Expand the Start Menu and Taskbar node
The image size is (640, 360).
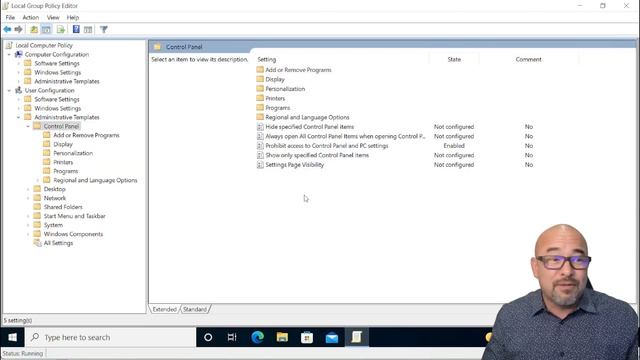(x=28, y=216)
